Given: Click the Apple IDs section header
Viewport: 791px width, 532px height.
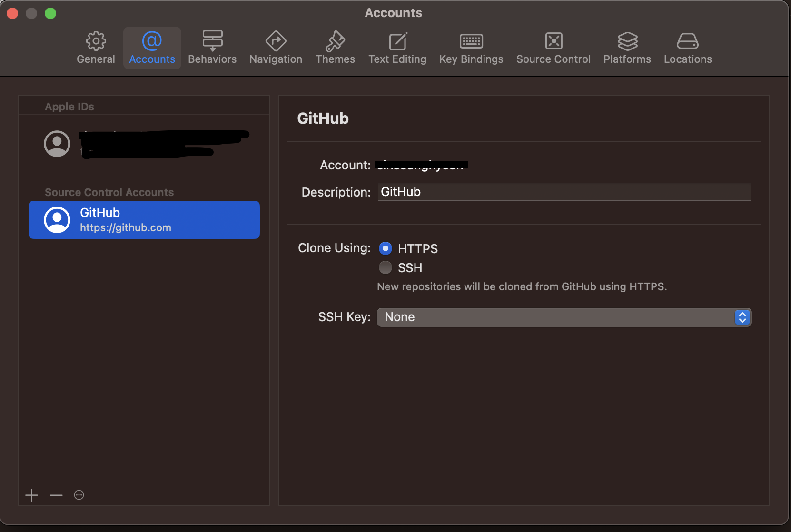Looking at the screenshot, I should (69, 107).
